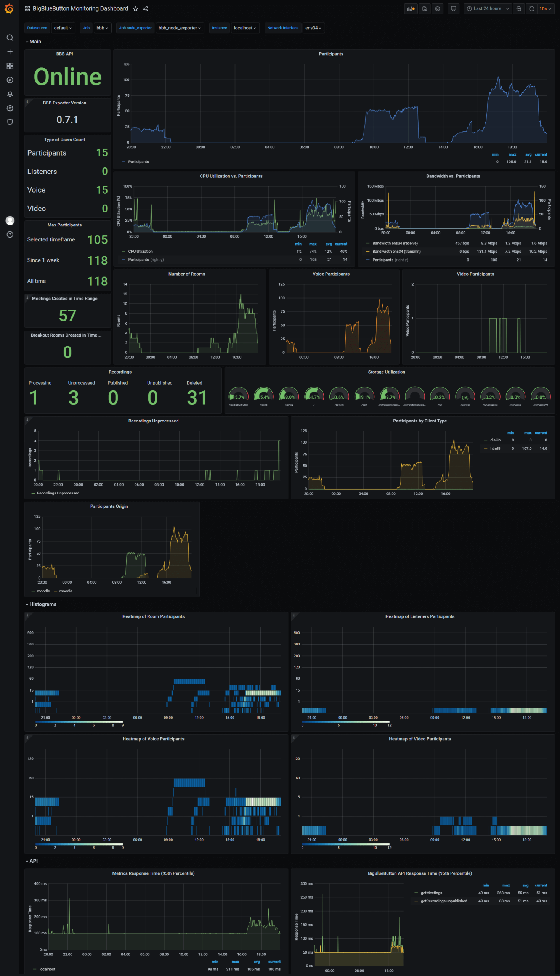Viewport: 560px width, 976px height.
Task: Open the Last 24 hours time picker
Action: coord(487,9)
